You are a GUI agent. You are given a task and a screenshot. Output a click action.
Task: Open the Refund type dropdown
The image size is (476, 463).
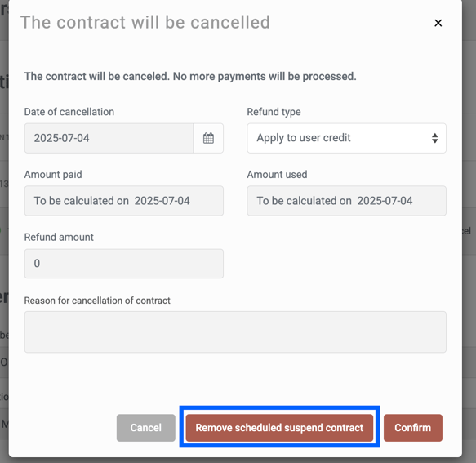click(x=346, y=138)
